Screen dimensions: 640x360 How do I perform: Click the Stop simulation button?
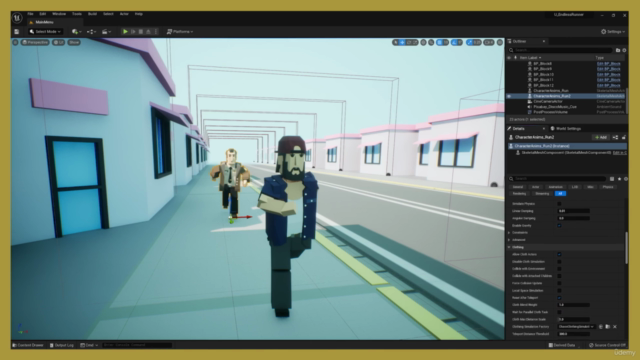(x=141, y=31)
